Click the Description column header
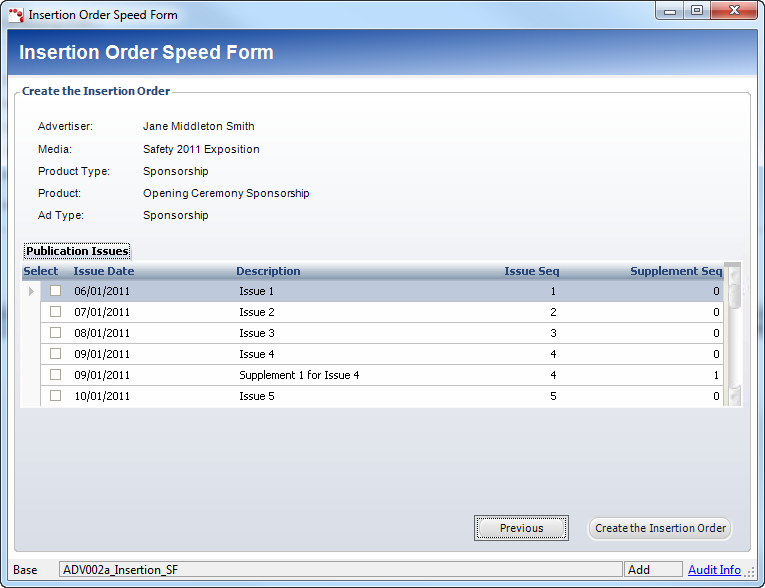 tap(268, 271)
